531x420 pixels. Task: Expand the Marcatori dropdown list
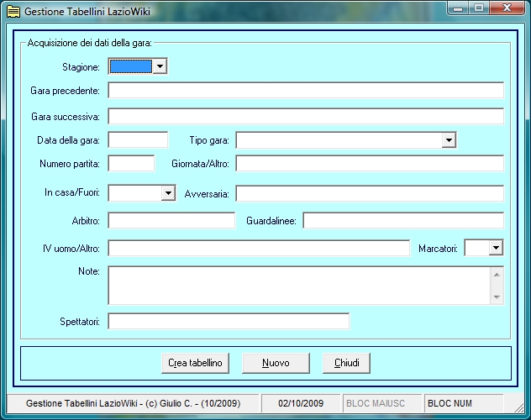tap(496, 248)
